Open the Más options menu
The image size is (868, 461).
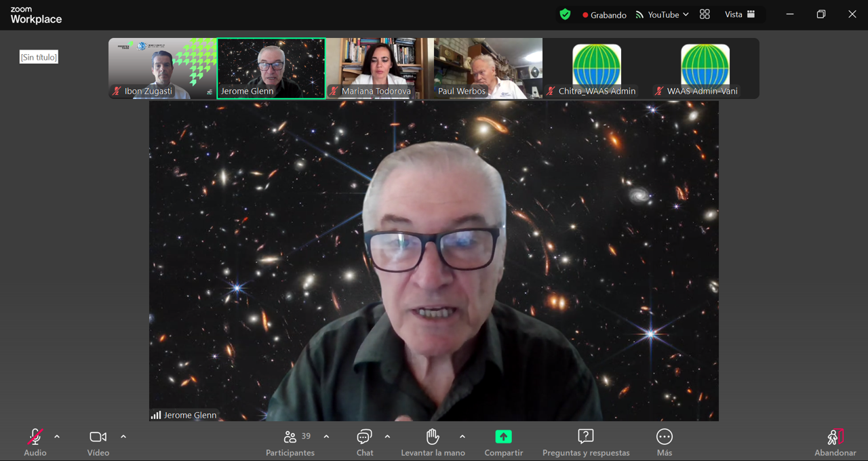[665, 437]
